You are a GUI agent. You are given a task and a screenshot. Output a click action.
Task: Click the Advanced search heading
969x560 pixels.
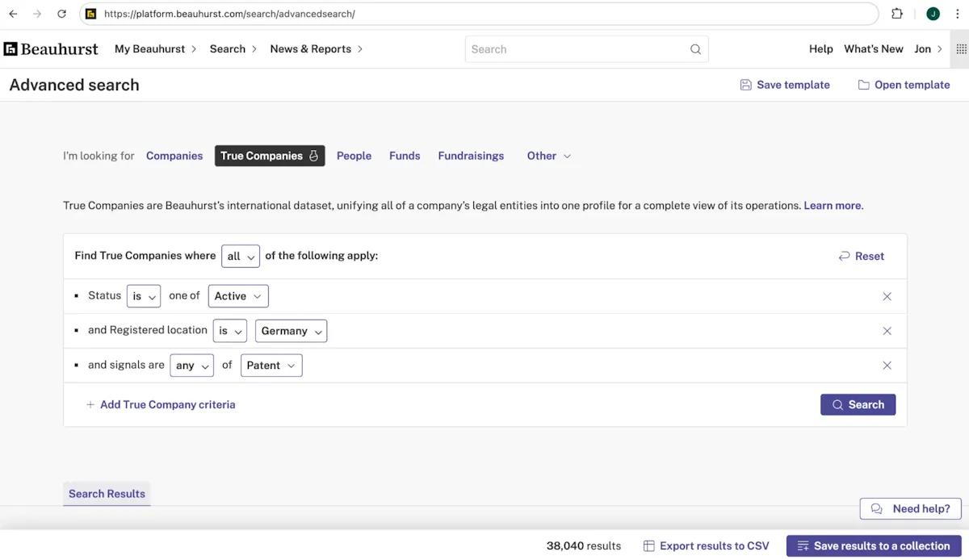pyautogui.click(x=74, y=85)
